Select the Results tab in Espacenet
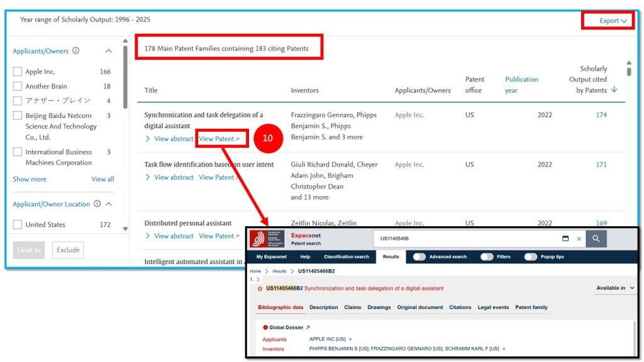 click(391, 257)
